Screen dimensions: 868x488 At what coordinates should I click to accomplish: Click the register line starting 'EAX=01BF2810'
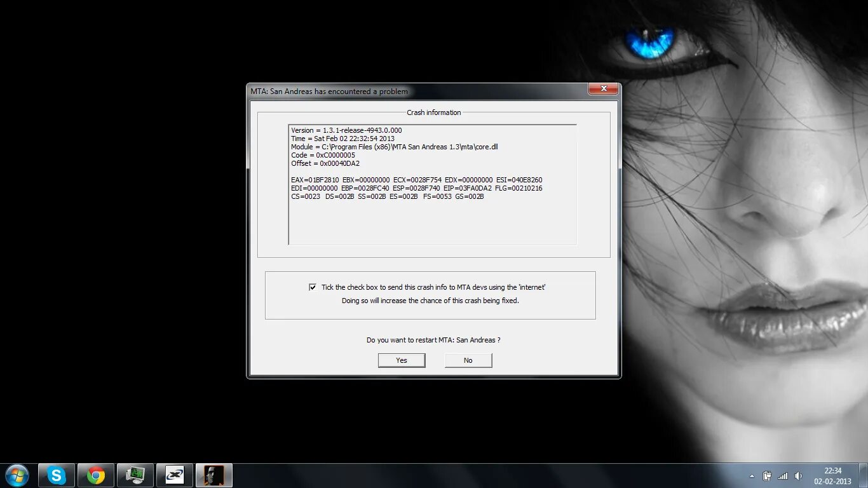pyautogui.click(x=417, y=180)
